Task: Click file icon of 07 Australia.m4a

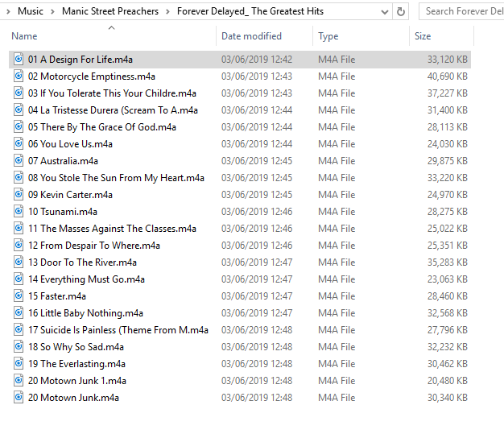Action: [x=19, y=161]
